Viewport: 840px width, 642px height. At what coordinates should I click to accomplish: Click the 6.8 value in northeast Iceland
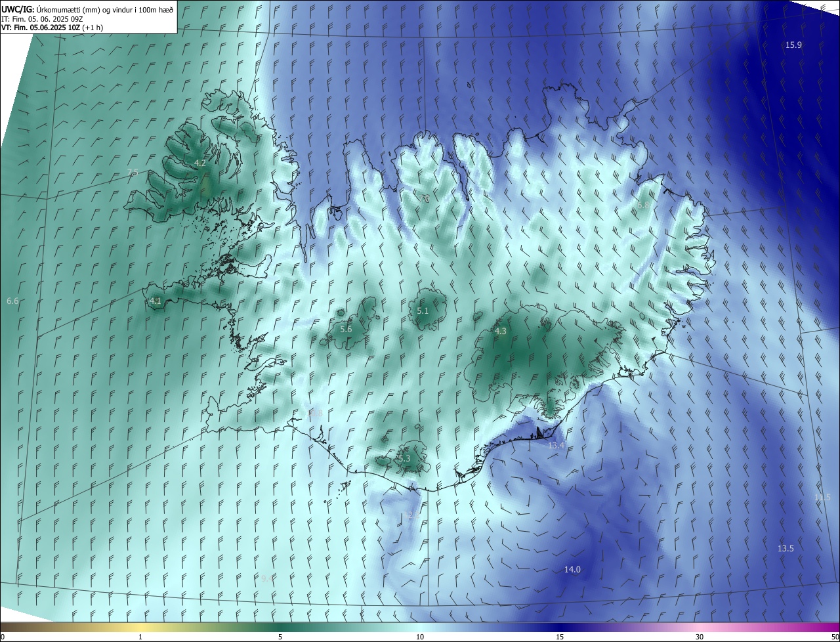click(x=643, y=205)
